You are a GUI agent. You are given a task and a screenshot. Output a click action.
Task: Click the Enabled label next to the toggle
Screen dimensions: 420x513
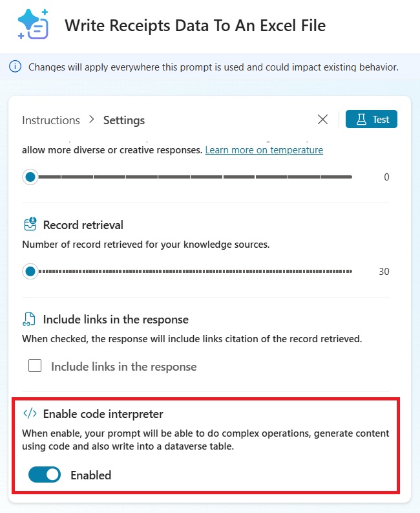[x=91, y=475]
